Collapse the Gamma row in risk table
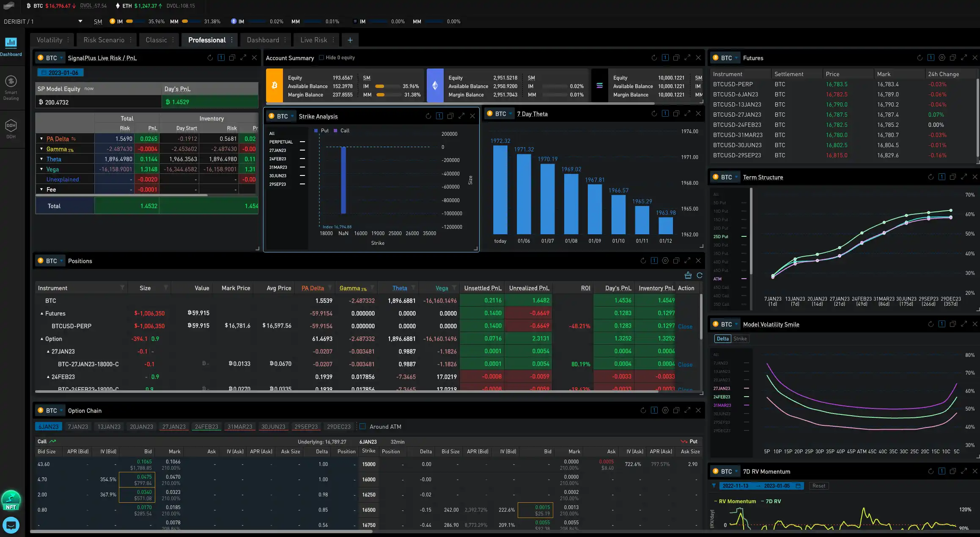Viewport: 980px width, 537px height. click(41, 149)
